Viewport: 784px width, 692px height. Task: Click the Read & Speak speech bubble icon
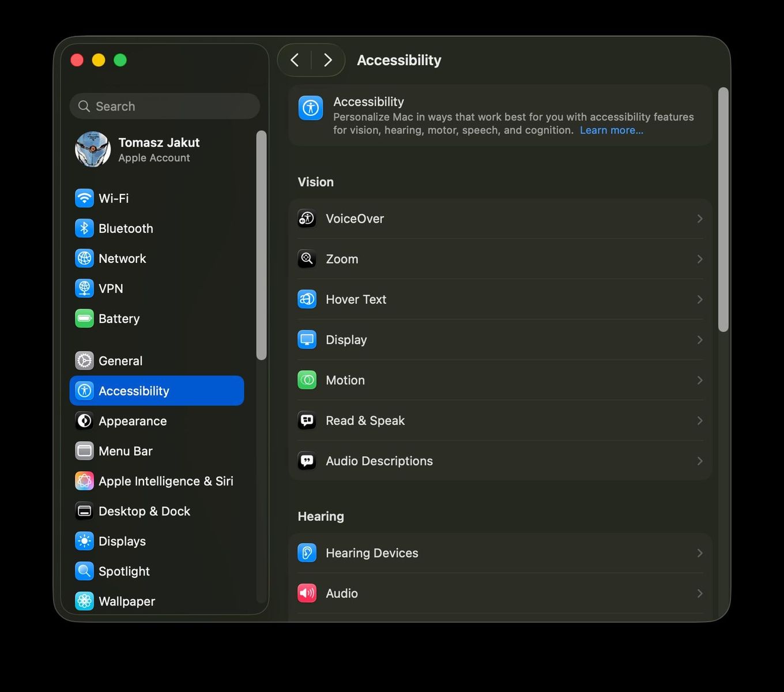click(307, 420)
